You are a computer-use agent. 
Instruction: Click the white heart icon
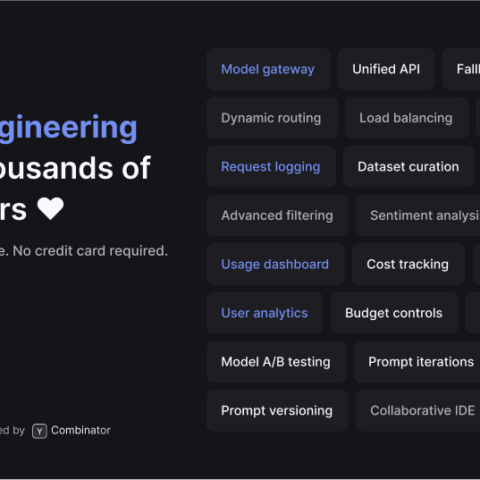coord(50,209)
